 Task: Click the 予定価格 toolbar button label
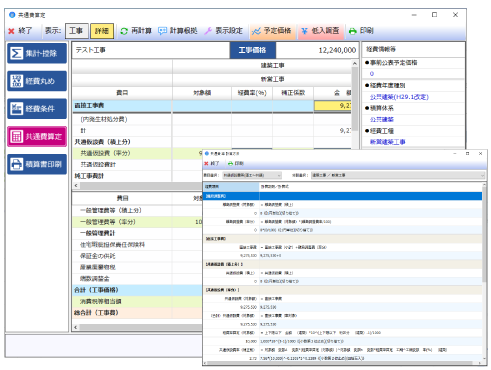[277, 31]
